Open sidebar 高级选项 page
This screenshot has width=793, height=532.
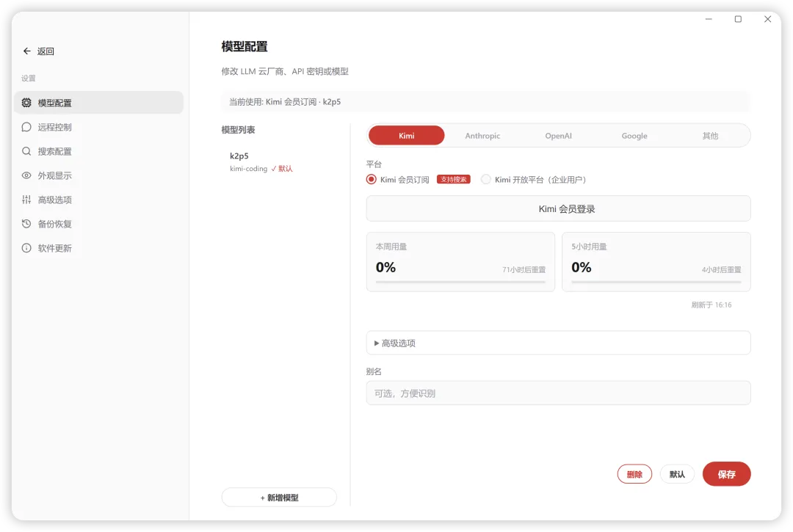click(99, 200)
